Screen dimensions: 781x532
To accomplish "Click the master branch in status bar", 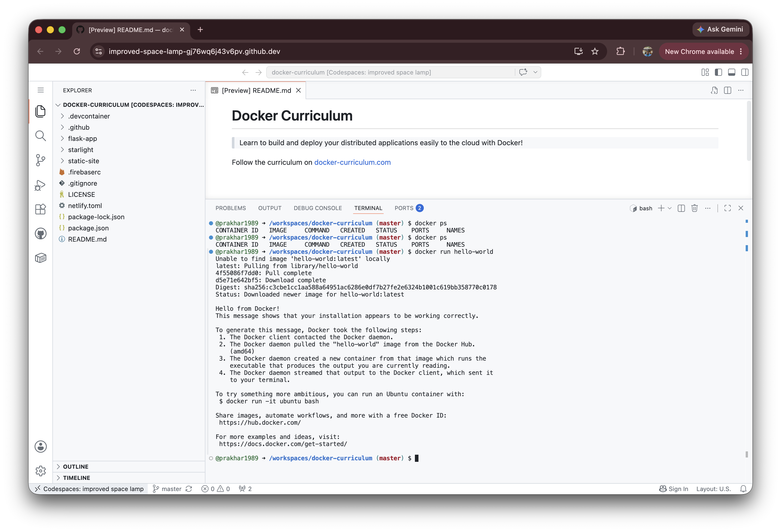I will pyautogui.click(x=167, y=489).
